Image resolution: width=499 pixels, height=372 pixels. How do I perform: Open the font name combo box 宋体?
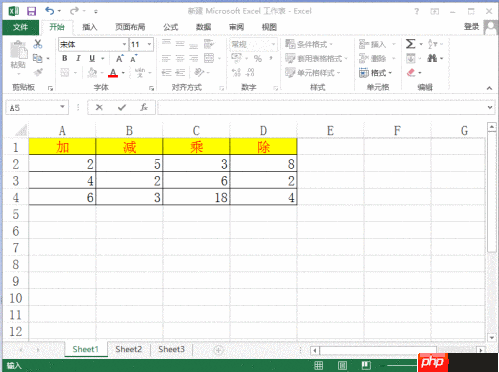[x=93, y=44]
